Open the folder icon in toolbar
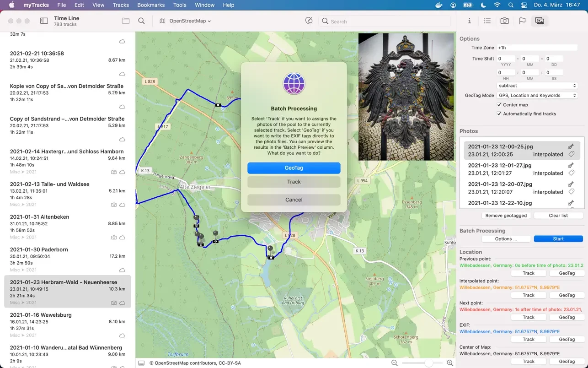Image resolution: width=588 pixels, height=368 pixels. coord(126,21)
